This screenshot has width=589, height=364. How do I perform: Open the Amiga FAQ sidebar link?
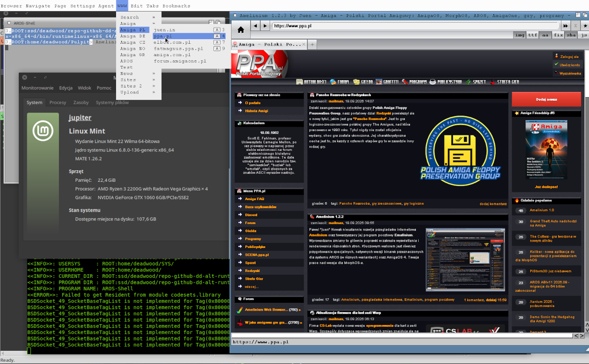[x=254, y=199]
